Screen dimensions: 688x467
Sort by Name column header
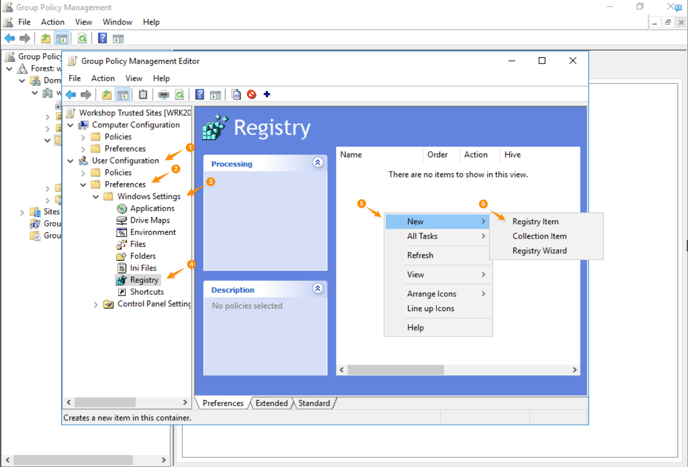380,155
